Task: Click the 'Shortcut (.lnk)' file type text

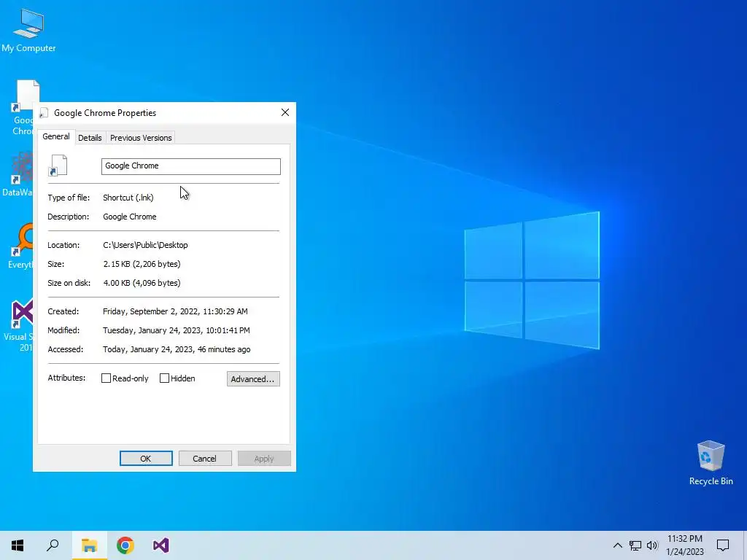Action: pos(128,198)
